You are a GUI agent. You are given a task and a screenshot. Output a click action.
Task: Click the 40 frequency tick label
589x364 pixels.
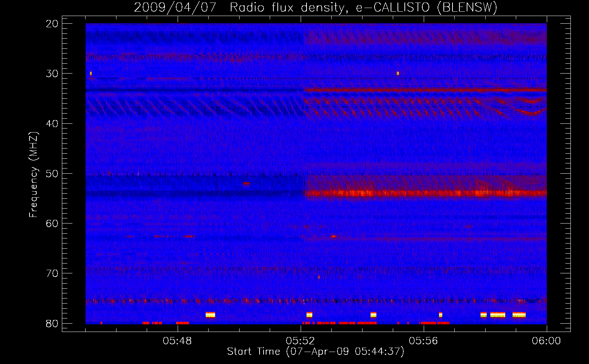click(52, 124)
